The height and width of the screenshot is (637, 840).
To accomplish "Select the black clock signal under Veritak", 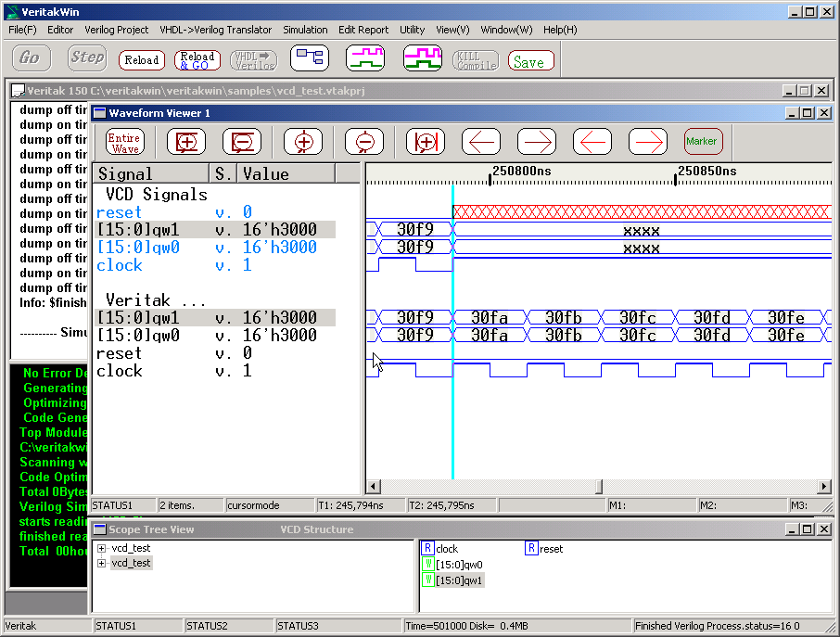I will (119, 371).
